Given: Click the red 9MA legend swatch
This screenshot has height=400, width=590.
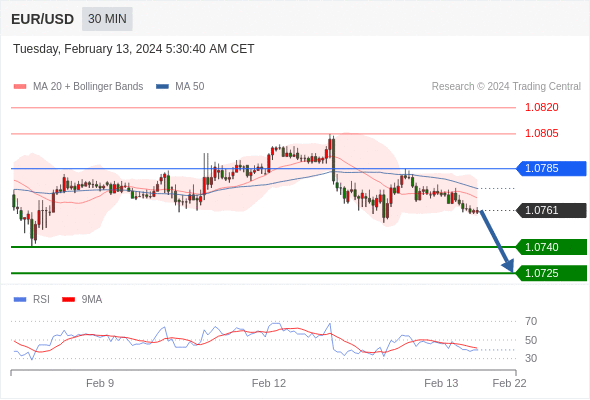Looking at the screenshot, I should pyautogui.click(x=68, y=300).
